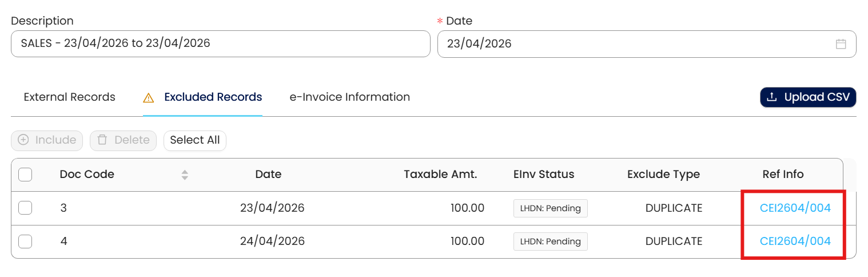Click the upload arrow icon
The height and width of the screenshot is (277, 868).
(771, 97)
